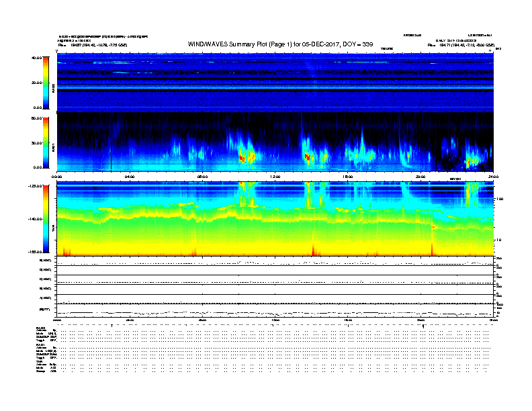This screenshot has height=411, width=532.
Task: Click the 08:00 tick label under RAD1 spectrogram
Action: [x=202, y=177]
